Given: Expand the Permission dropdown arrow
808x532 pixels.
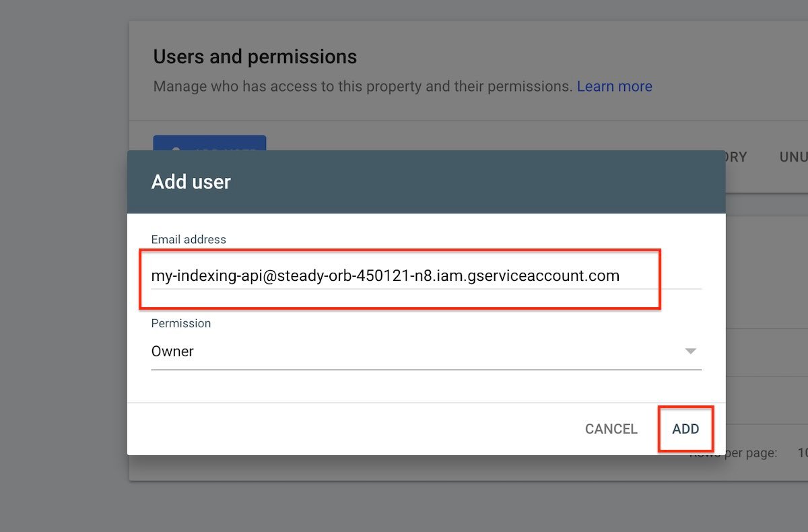Looking at the screenshot, I should point(690,352).
